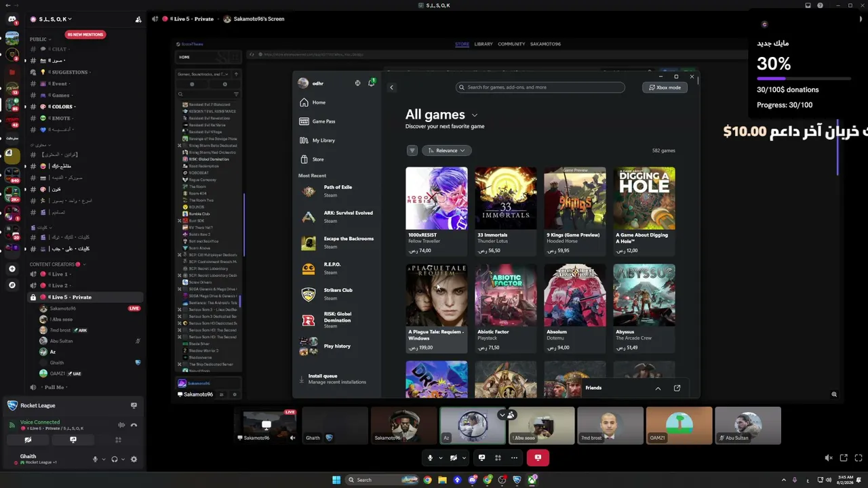This screenshot has width=868, height=488.
Task: Click the 30% donation progress bar
Action: [x=804, y=79]
